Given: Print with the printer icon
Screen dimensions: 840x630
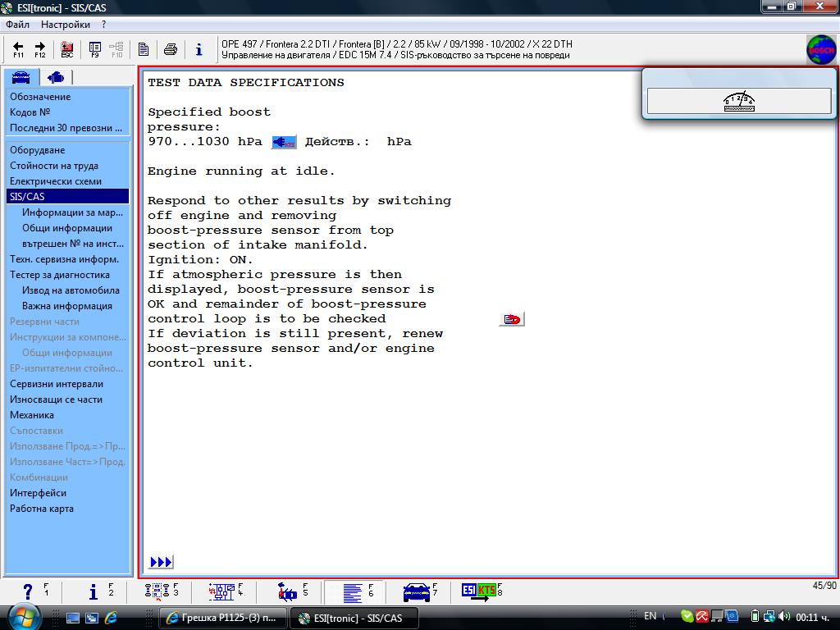Looking at the screenshot, I should pyautogui.click(x=171, y=49).
